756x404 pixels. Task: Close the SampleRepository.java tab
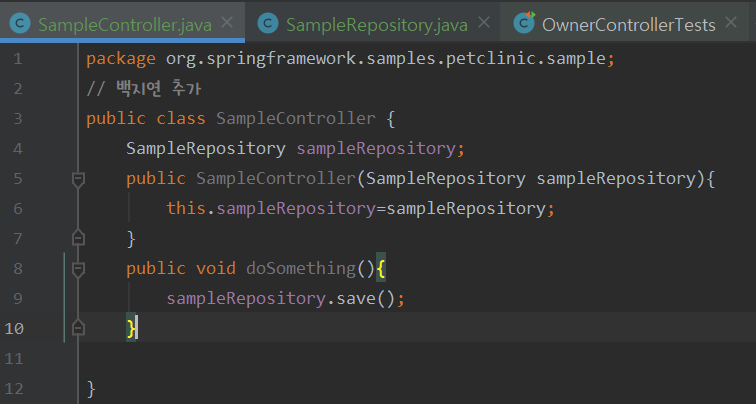[484, 23]
